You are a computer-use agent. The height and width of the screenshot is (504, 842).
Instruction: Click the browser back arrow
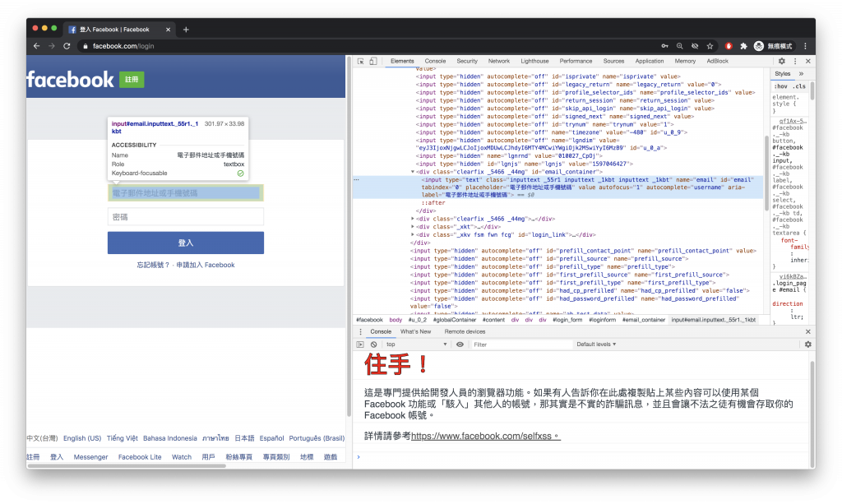click(36, 46)
